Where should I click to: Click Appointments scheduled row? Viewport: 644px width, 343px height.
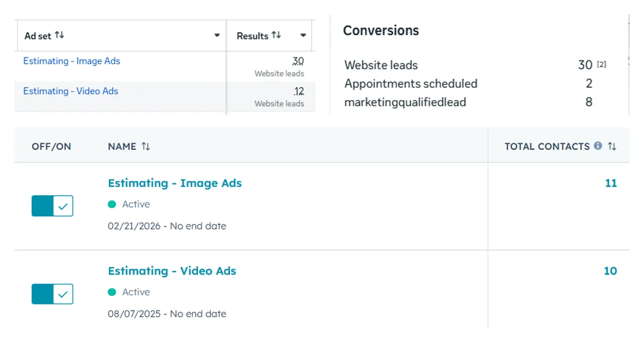468,84
